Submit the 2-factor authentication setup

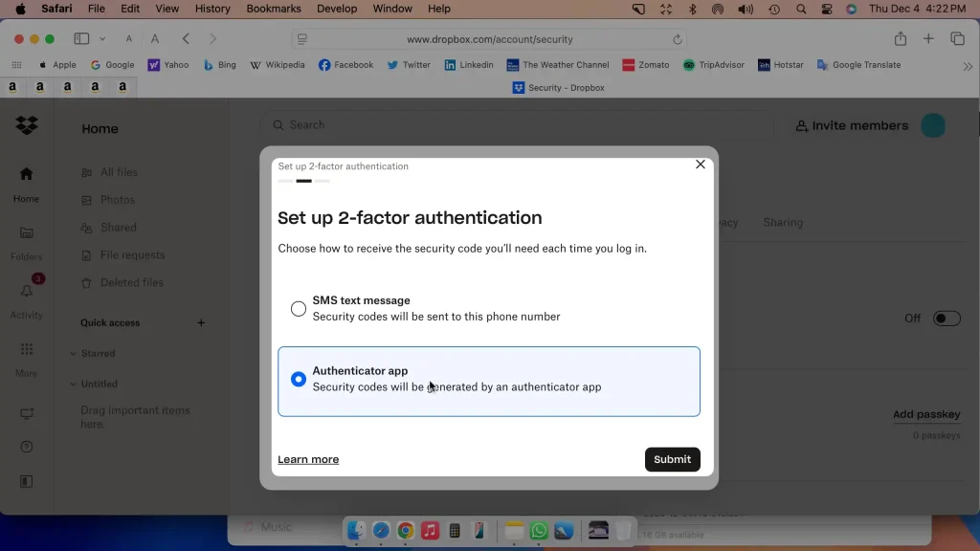672,459
